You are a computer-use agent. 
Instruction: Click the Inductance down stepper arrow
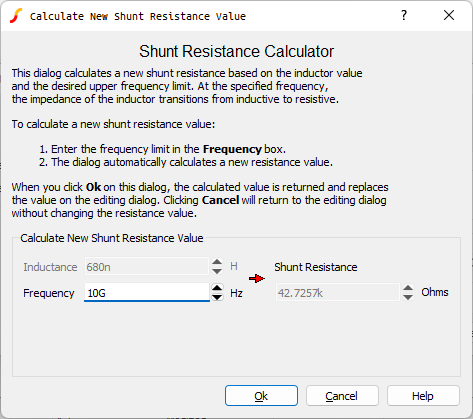pyautogui.click(x=217, y=271)
